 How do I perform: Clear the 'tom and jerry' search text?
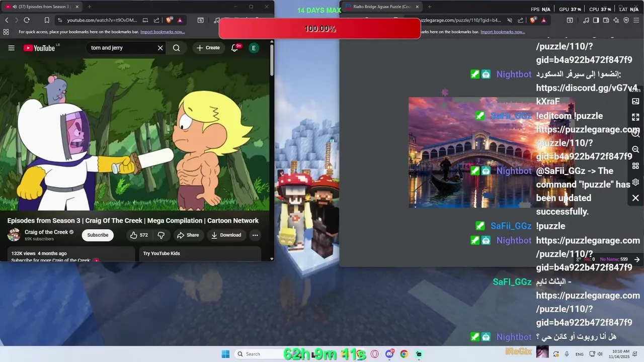coord(160,48)
